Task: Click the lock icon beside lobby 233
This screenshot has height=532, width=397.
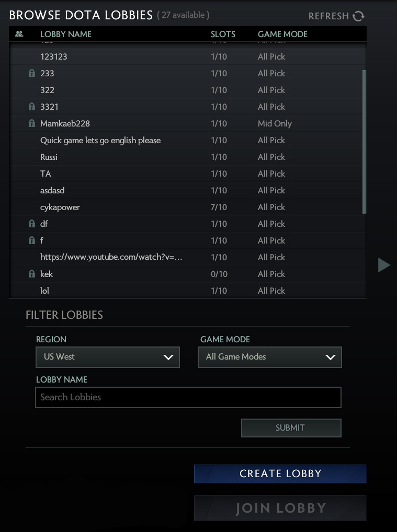Action: [x=32, y=74]
